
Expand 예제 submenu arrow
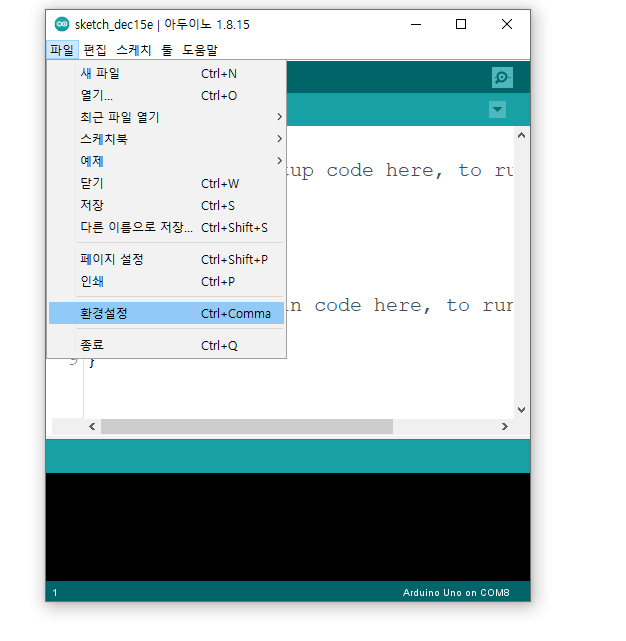click(x=279, y=161)
